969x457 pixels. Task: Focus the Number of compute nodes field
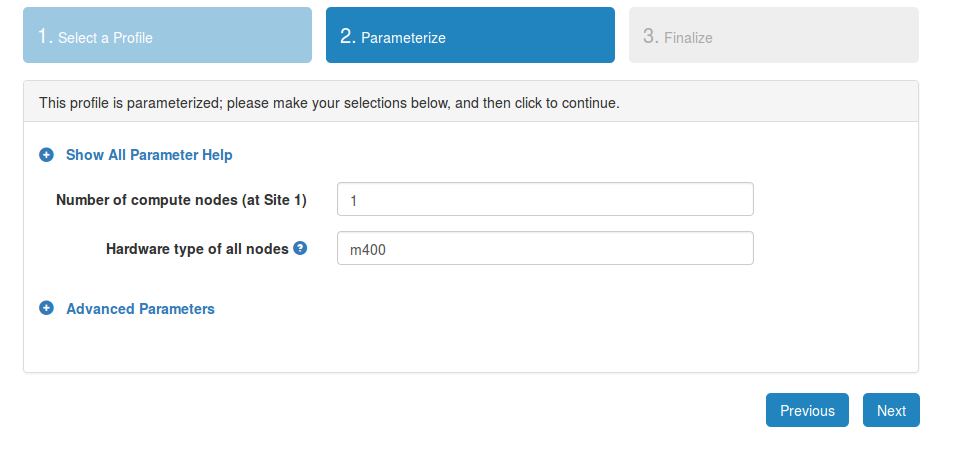[545, 199]
